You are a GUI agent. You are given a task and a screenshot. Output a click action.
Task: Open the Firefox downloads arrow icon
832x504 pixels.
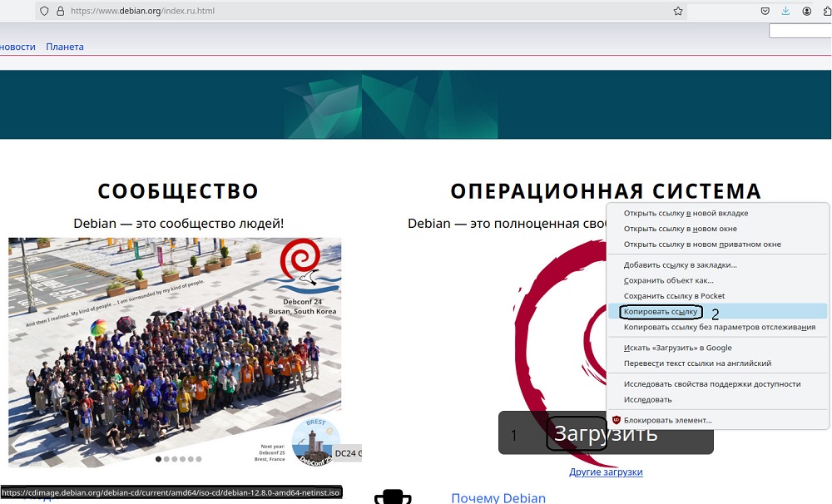pyautogui.click(x=785, y=11)
